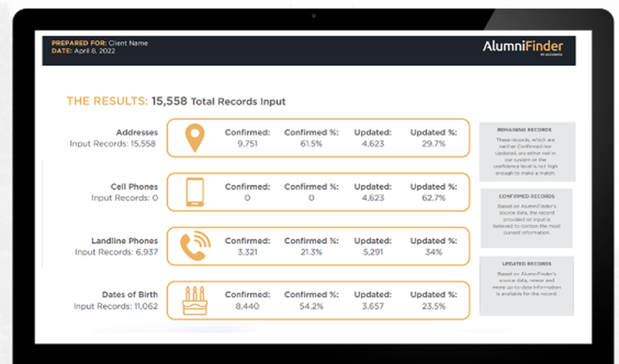Viewport: 619px width, 364px height.
Task: Click the Dates of Birth updated value 3,657
Action: 373,306
